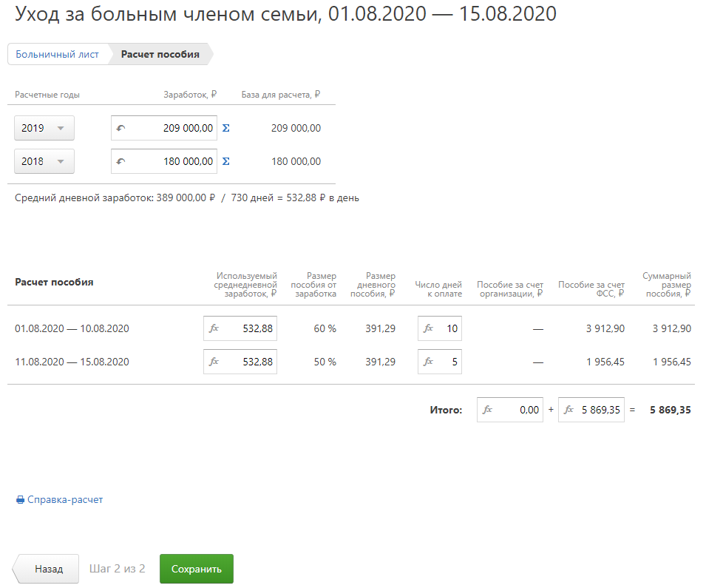Open the 2018 calculation year dropdown
The height and width of the screenshot is (588, 706).
point(44,161)
